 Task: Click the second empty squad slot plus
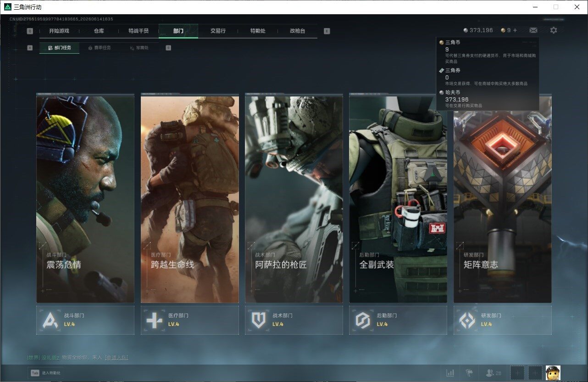(x=535, y=373)
